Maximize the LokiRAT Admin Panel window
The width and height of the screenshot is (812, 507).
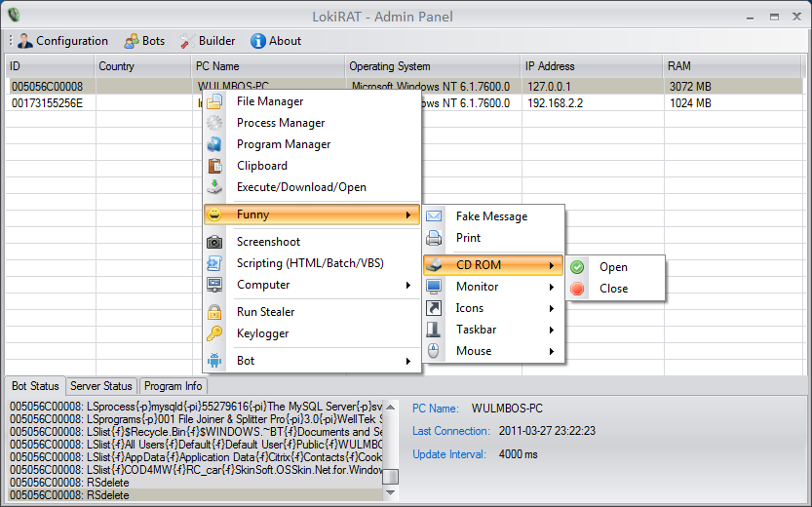pos(774,17)
